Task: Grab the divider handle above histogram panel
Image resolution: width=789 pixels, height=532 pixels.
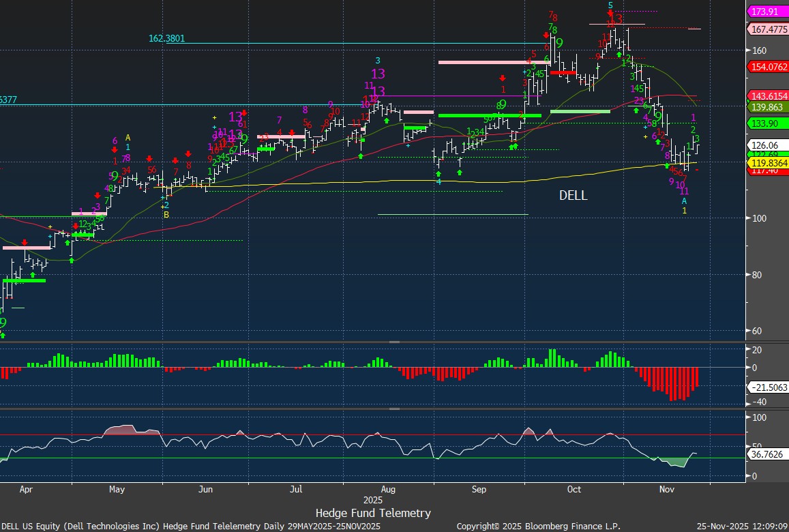Action: (x=394, y=342)
